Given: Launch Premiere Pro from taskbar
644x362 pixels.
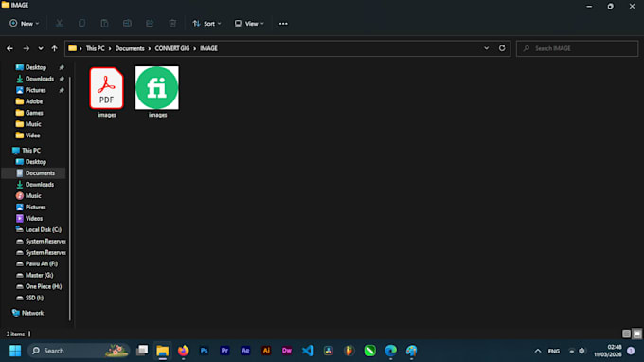Looking at the screenshot, I should [224, 351].
